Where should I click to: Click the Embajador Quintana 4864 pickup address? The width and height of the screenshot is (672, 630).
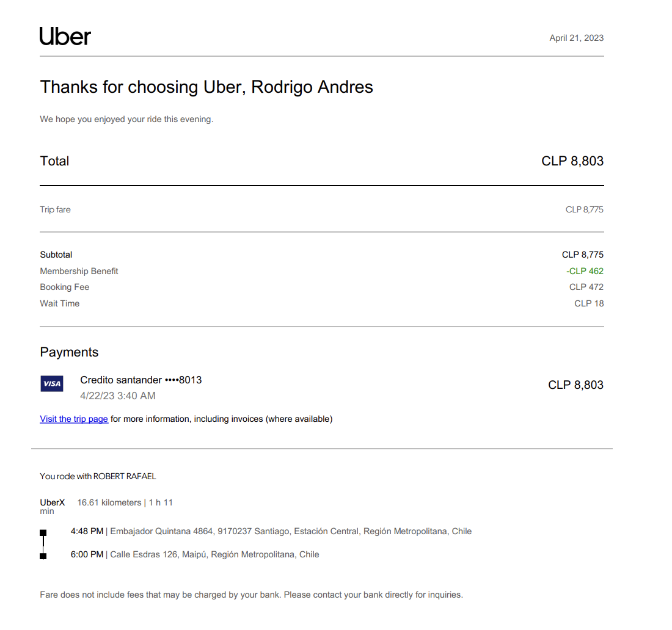click(291, 531)
